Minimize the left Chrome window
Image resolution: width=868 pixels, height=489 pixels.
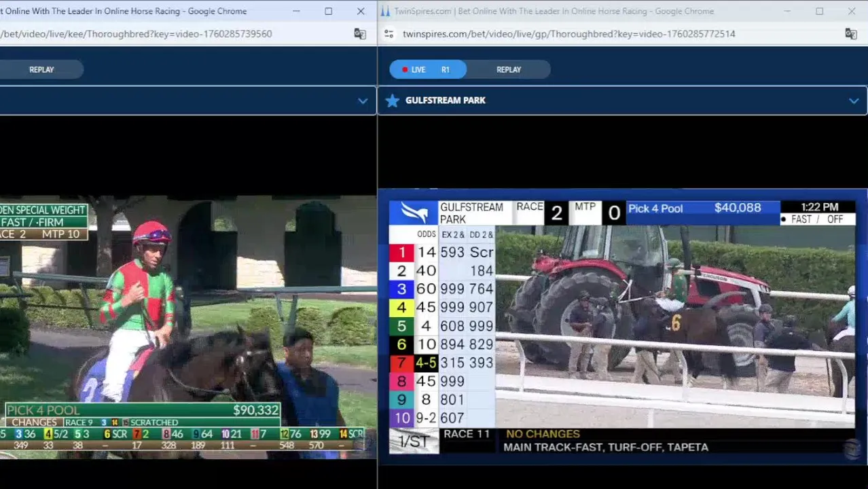pos(296,11)
